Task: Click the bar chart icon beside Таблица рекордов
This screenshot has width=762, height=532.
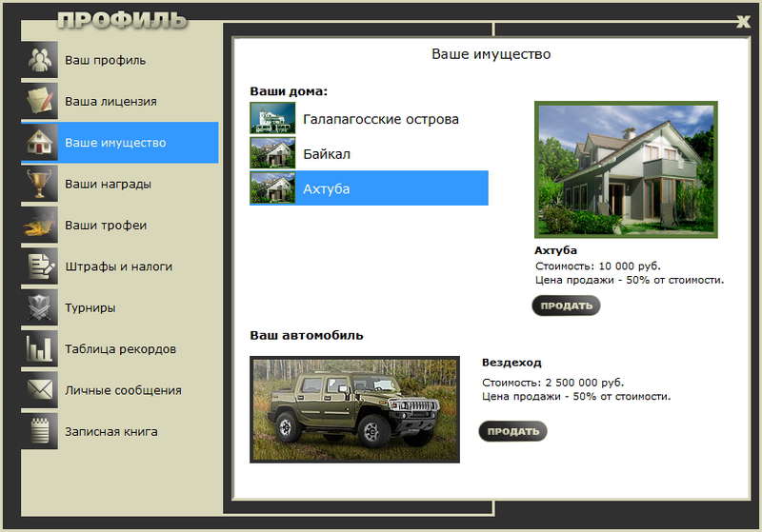Action: point(39,349)
